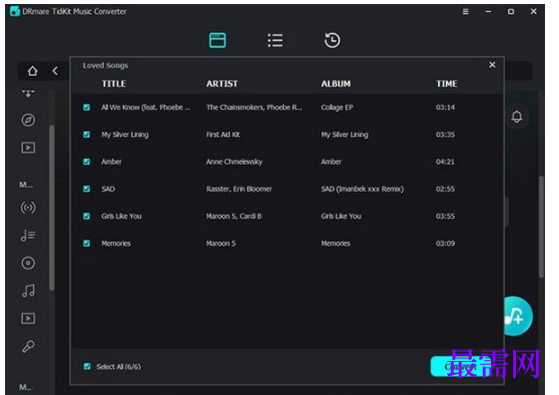The image size is (559, 395).
Task: Toggle the Select All (6/6) checkbox
Action: coord(87,366)
